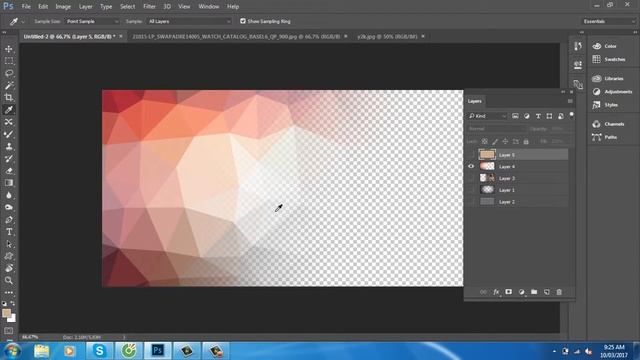The width and height of the screenshot is (640, 360).
Task: Select the Healing Brush tool
Action: point(9,122)
